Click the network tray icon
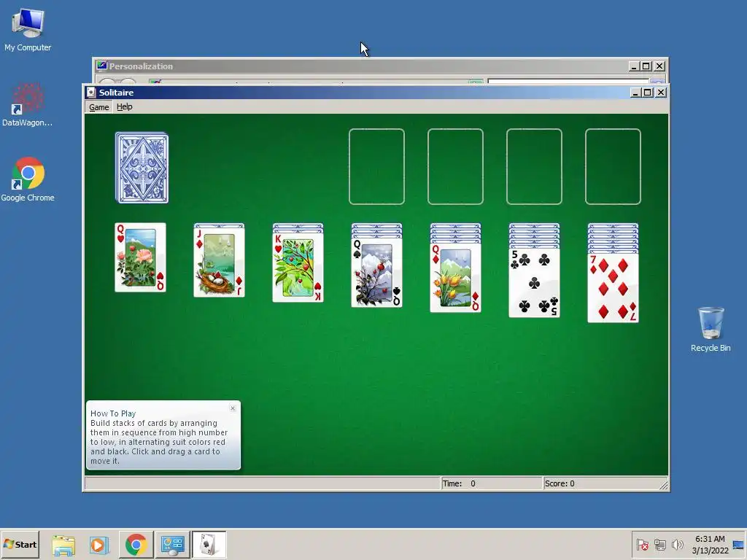The height and width of the screenshot is (560, 747). [x=659, y=544]
